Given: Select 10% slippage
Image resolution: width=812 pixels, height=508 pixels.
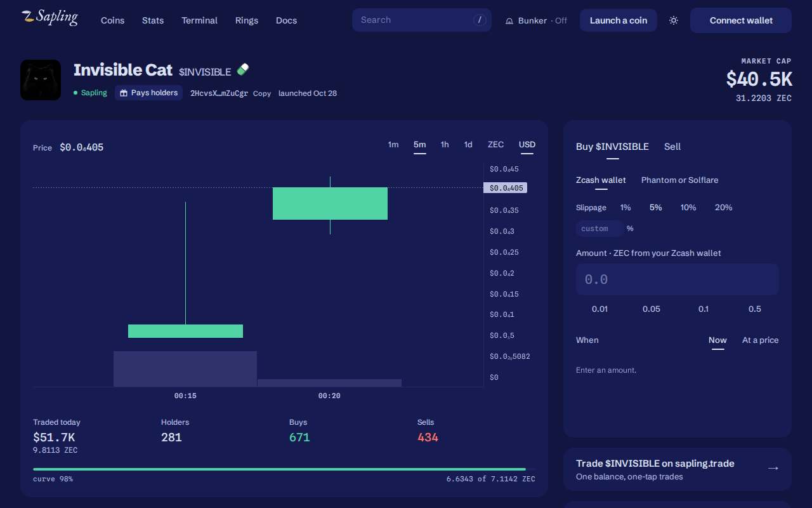Looking at the screenshot, I should coord(688,208).
